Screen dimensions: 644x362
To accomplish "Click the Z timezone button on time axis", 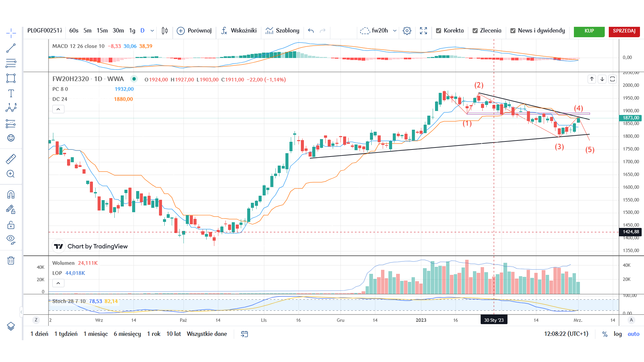I will point(36,320).
